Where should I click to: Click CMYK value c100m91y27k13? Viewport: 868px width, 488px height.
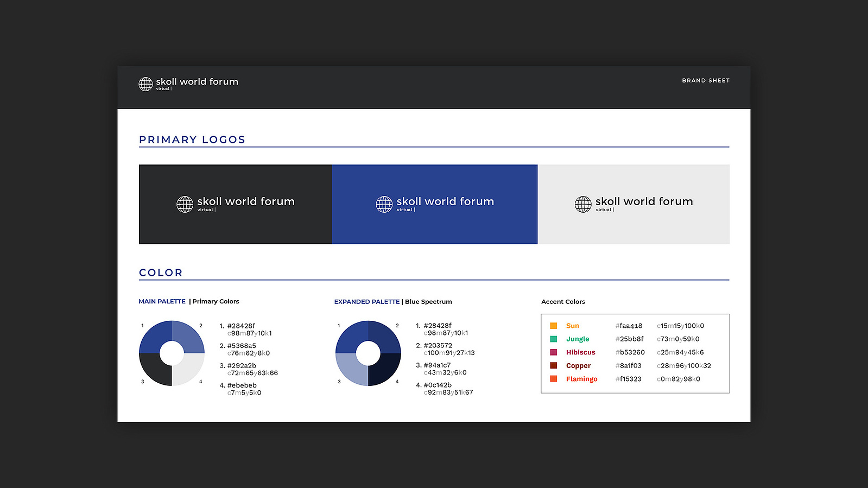[449, 353]
